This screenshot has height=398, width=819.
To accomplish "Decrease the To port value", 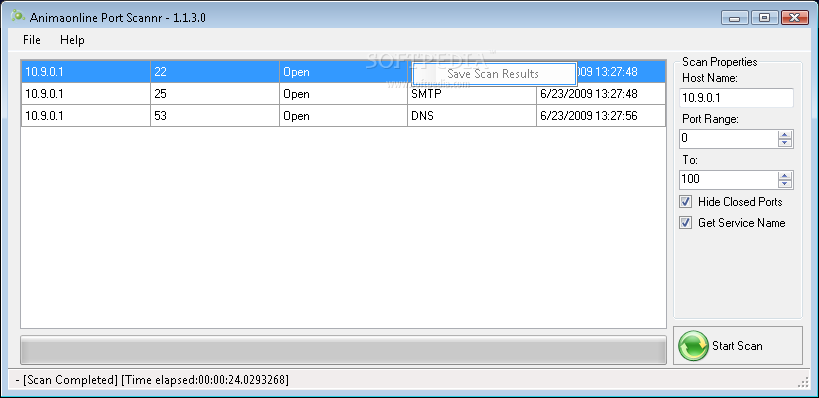I will [x=785, y=183].
